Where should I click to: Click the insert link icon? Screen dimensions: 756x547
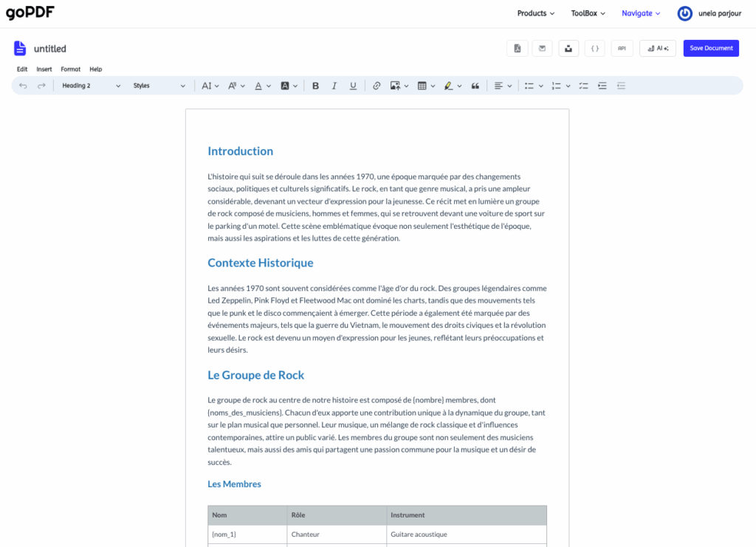[377, 86]
